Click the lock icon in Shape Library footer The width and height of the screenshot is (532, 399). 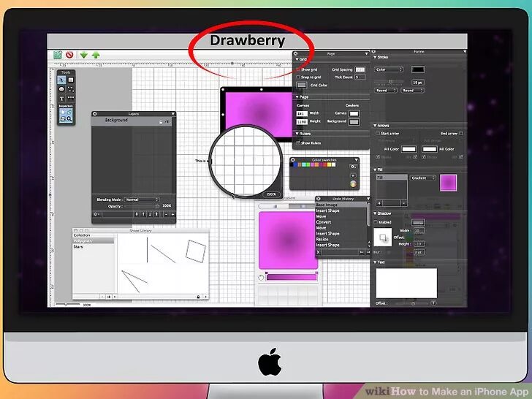[x=198, y=297]
